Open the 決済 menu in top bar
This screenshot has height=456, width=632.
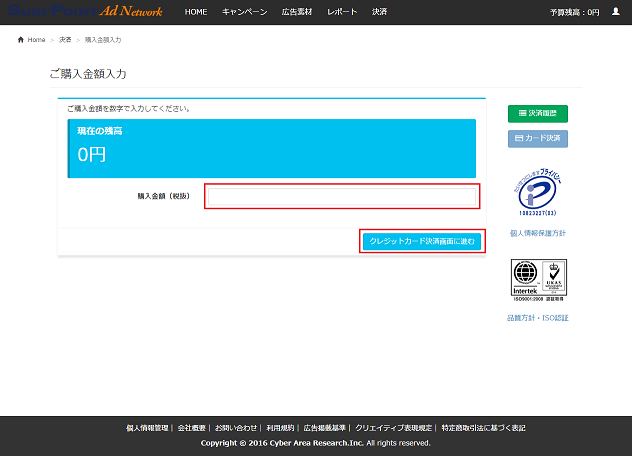click(x=379, y=12)
